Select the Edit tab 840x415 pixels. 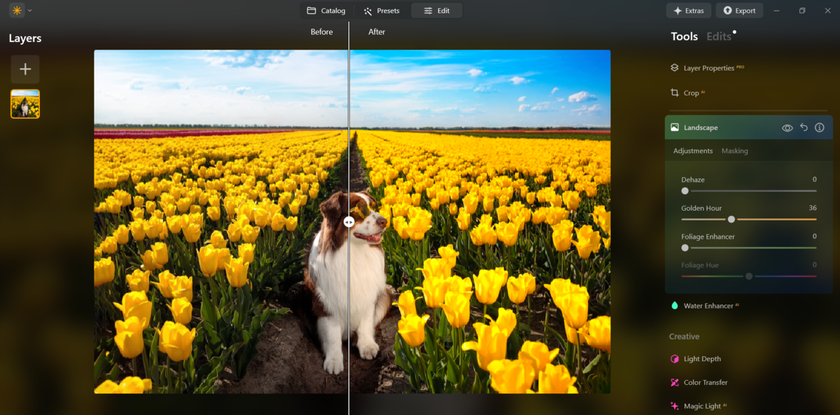point(437,10)
